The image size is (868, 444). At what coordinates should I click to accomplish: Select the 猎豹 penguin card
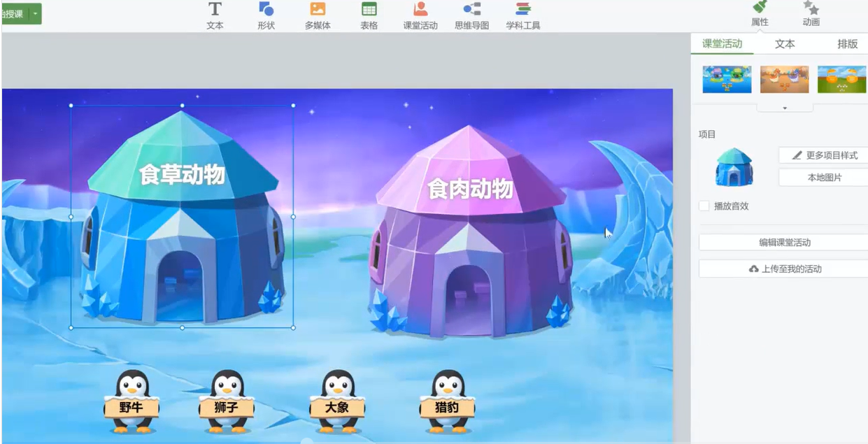pos(448,401)
